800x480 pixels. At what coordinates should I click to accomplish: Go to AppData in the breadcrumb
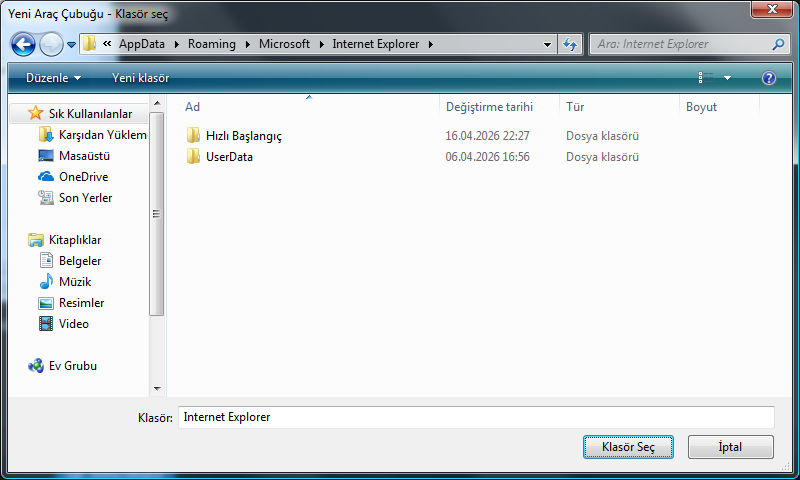pyautogui.click(x=142, y=44)
